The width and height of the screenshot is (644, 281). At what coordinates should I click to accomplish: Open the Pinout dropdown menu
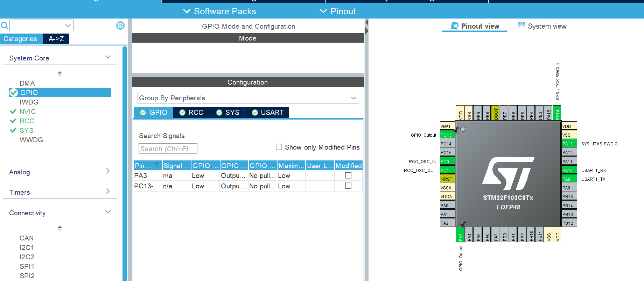pyautogui.click(x=338, y=11)
